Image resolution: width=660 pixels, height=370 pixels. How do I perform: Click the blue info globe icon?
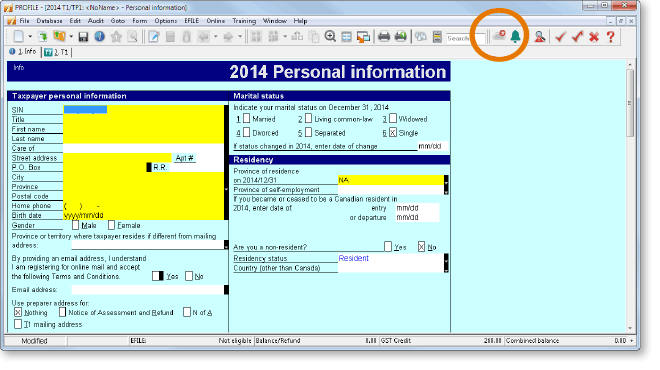(99, 37)
